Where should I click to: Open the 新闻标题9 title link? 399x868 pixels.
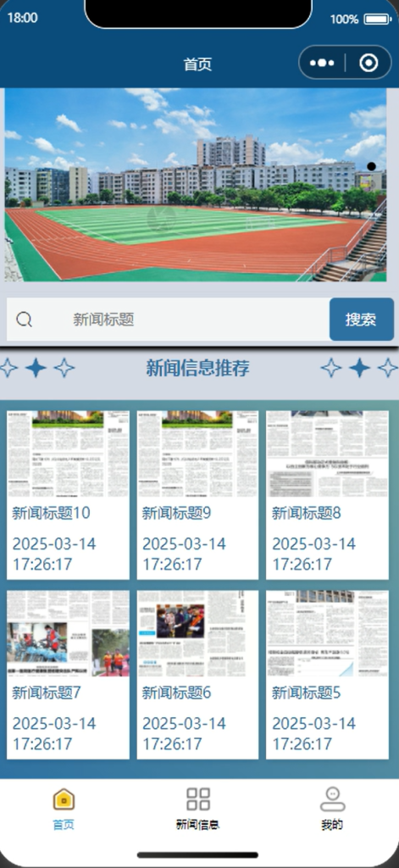click(176, 513)
